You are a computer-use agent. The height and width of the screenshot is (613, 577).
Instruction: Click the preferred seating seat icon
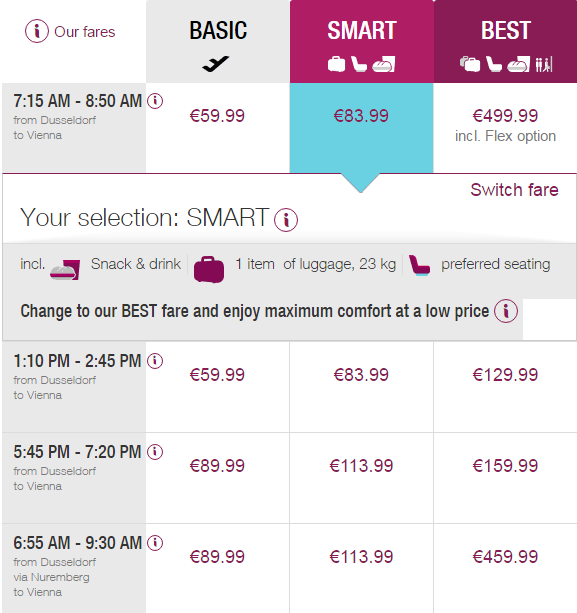(x=419, y=265)
